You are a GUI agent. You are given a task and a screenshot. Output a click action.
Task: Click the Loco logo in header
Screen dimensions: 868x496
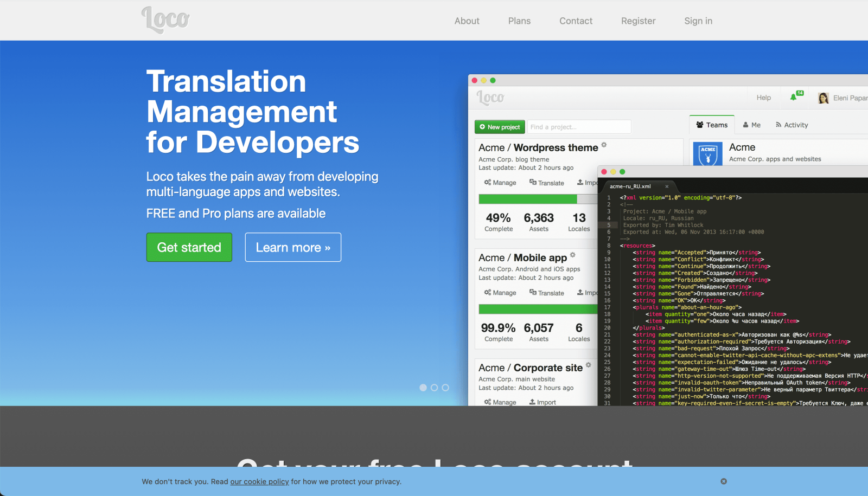(x=165, y=20)
